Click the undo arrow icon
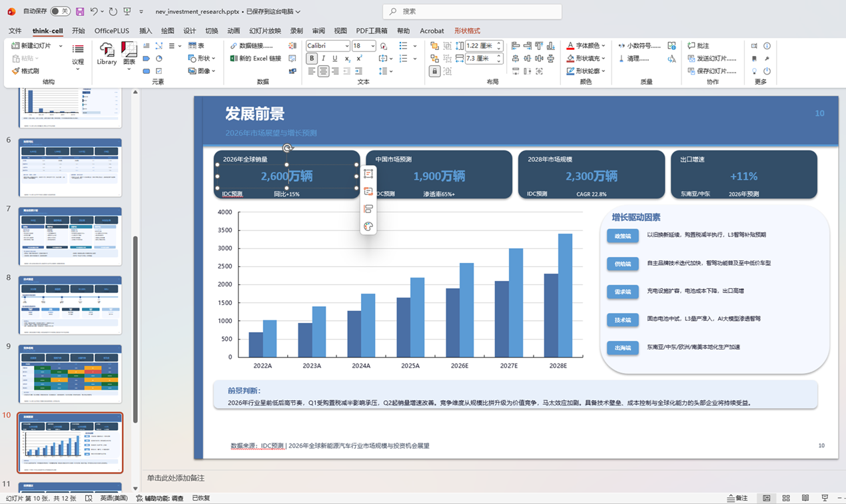Image resolution: width=846 pixels, height=504 pixels. 94,11
